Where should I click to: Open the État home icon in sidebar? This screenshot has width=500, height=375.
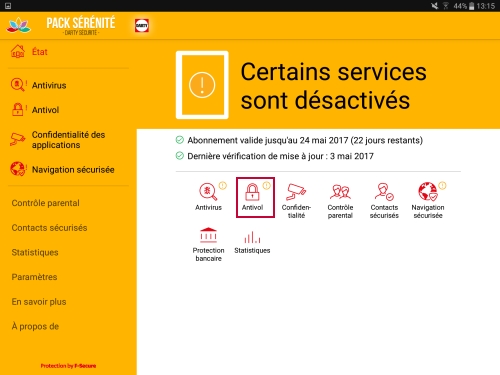tap(18, 52)
